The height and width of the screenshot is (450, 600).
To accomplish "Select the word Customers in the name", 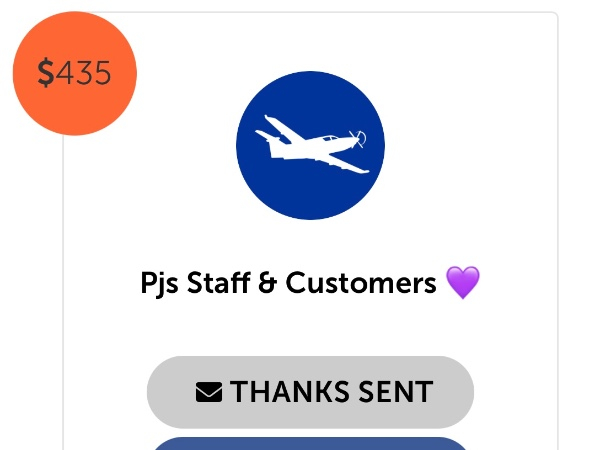I will 361,282.
